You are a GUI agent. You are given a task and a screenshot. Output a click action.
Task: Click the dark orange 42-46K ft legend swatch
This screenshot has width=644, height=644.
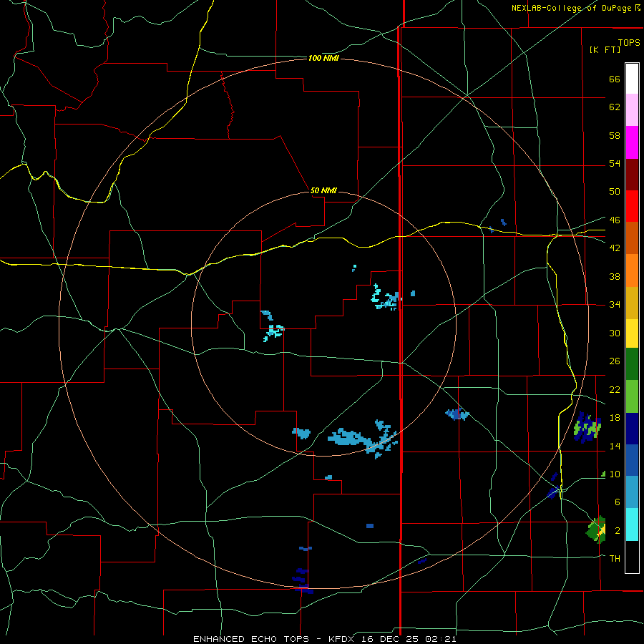pyautogui.click(x=632, y=238)
